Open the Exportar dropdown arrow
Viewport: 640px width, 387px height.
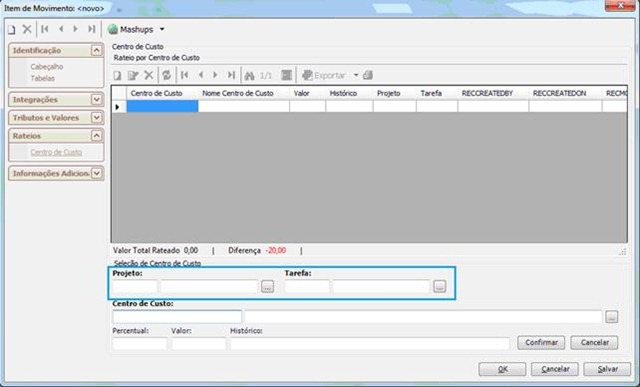356,75
